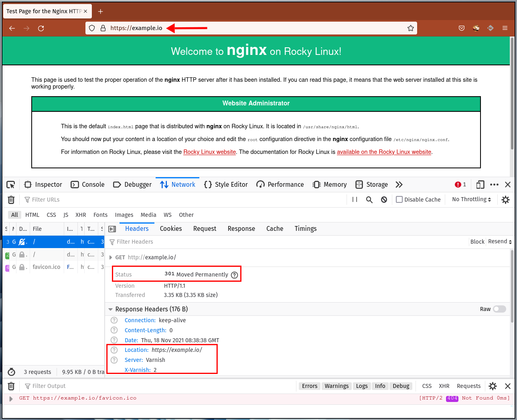Toggle the Logs console filter

[362, 386]
